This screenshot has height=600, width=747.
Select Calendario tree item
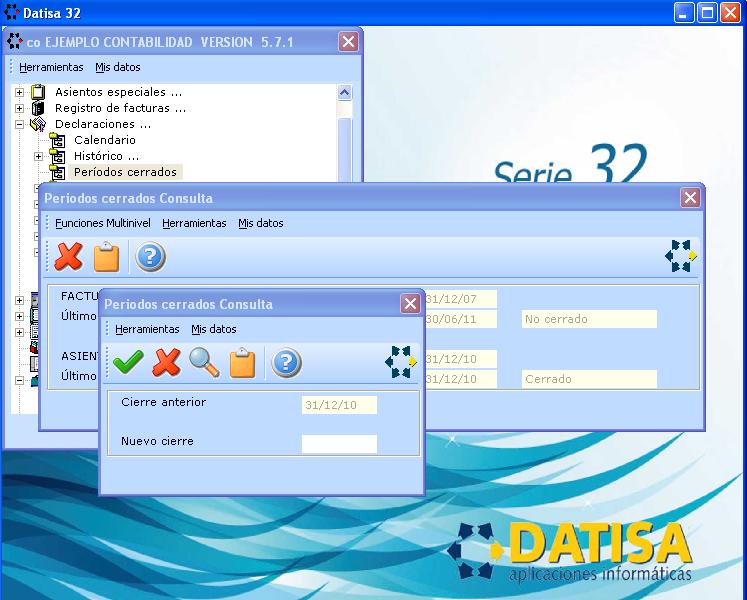(x=105, y=140)
